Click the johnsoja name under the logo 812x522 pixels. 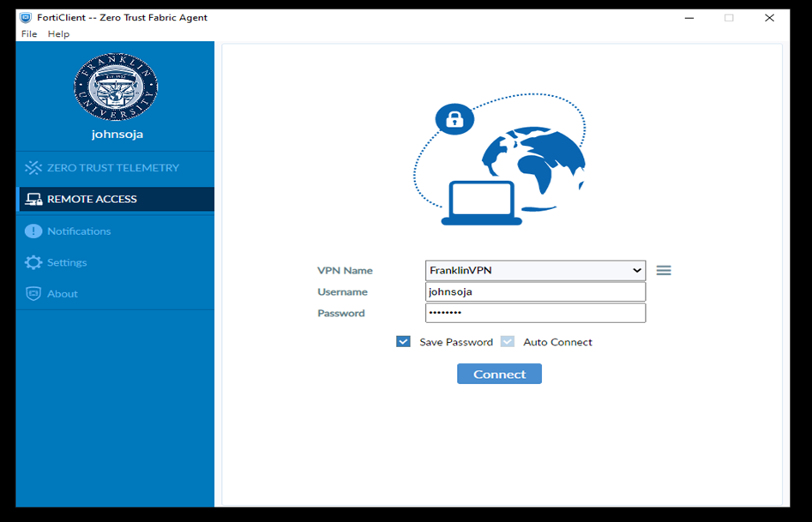click(x=117, y=135)
